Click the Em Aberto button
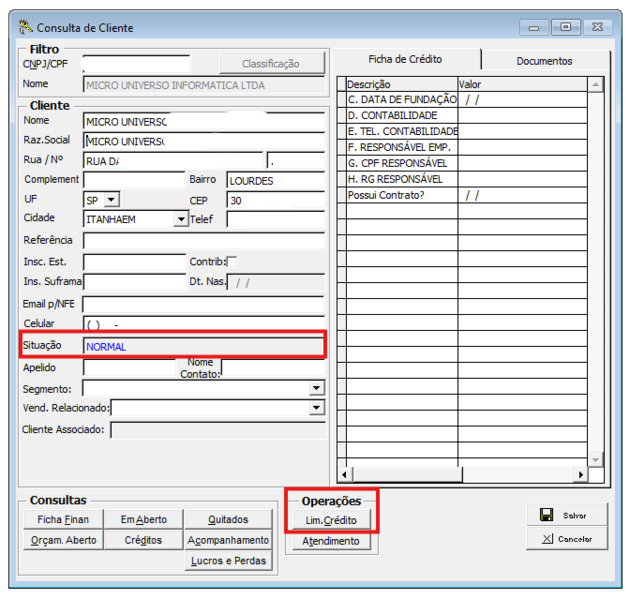Viewport: 630px width, 599px height. point(143,519)
